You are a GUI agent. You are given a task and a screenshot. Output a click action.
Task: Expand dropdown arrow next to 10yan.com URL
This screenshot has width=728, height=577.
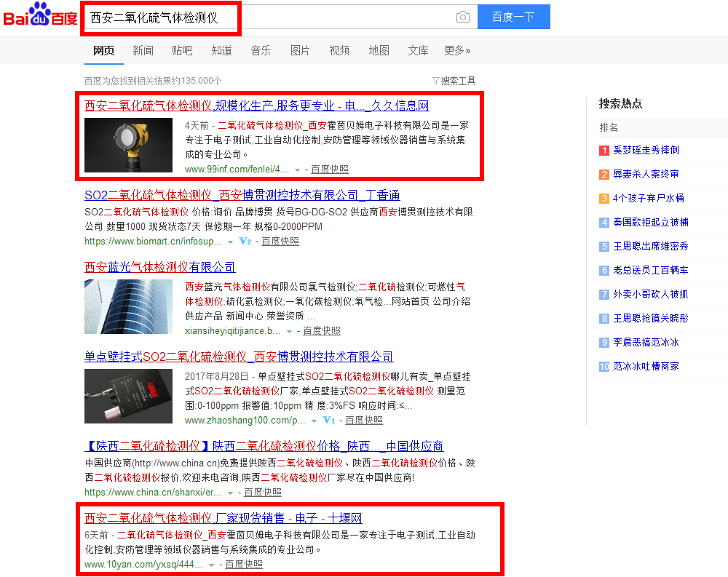tap(211, 565)
